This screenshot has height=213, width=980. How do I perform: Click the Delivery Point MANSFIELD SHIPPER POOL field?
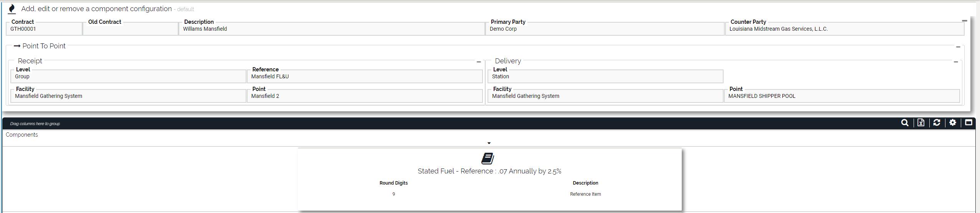(841, 96)
